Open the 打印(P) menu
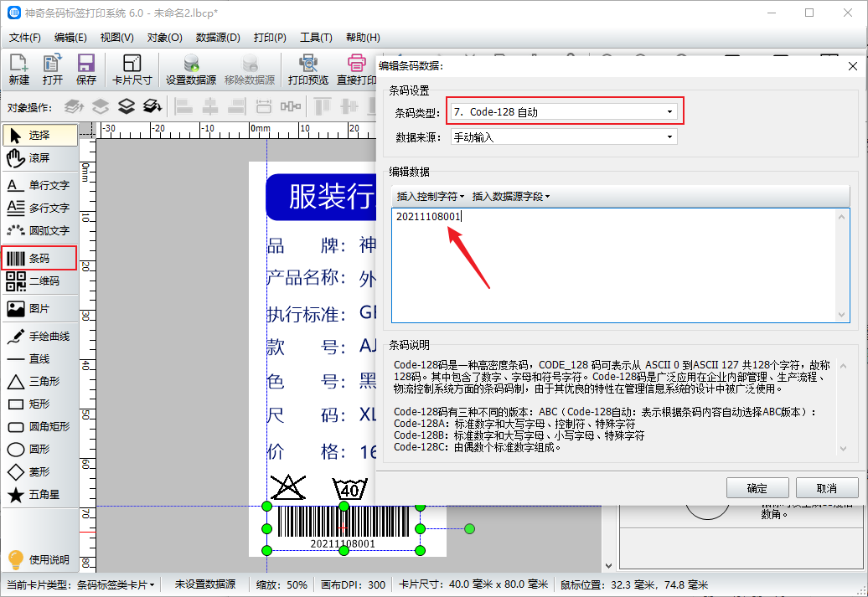868x597 pixels. (x=270, y=38)
